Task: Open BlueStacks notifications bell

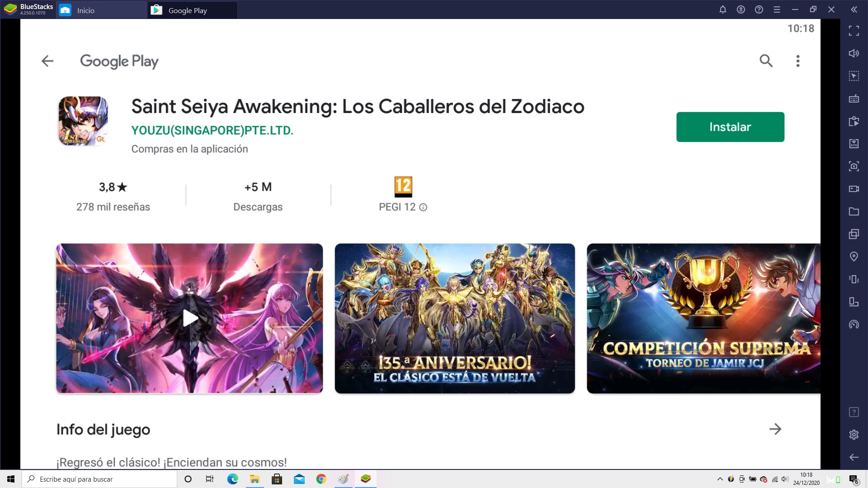Action: pyautogui.click(x=722, y=9)
